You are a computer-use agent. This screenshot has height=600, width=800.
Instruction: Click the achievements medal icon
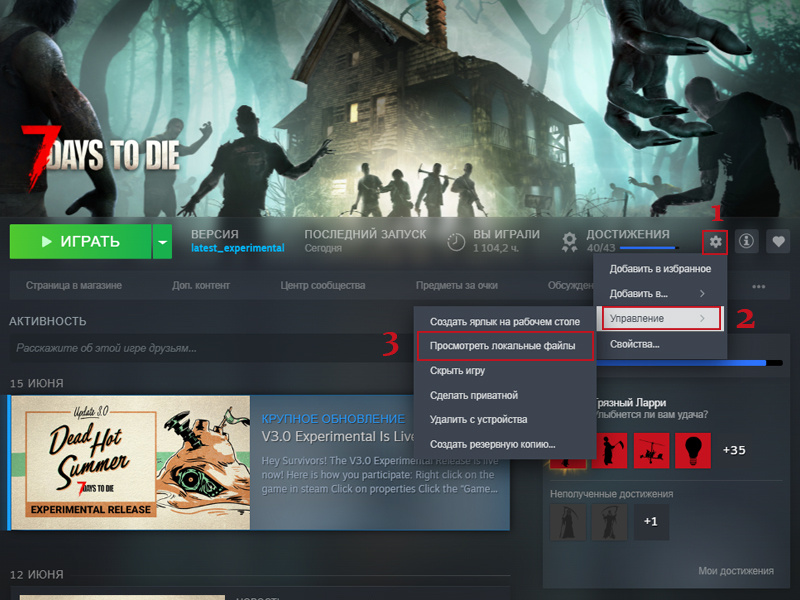click(x=569, y=242)
